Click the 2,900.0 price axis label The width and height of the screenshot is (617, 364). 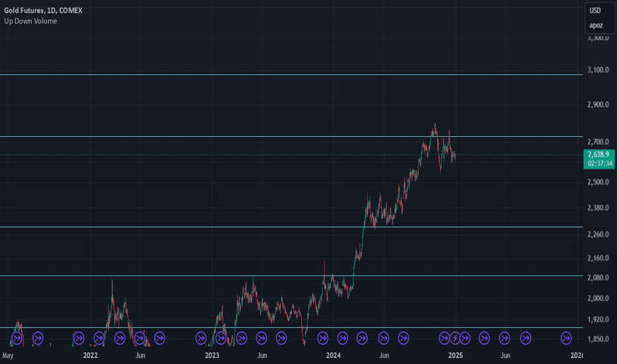click(x=598, y=105)
